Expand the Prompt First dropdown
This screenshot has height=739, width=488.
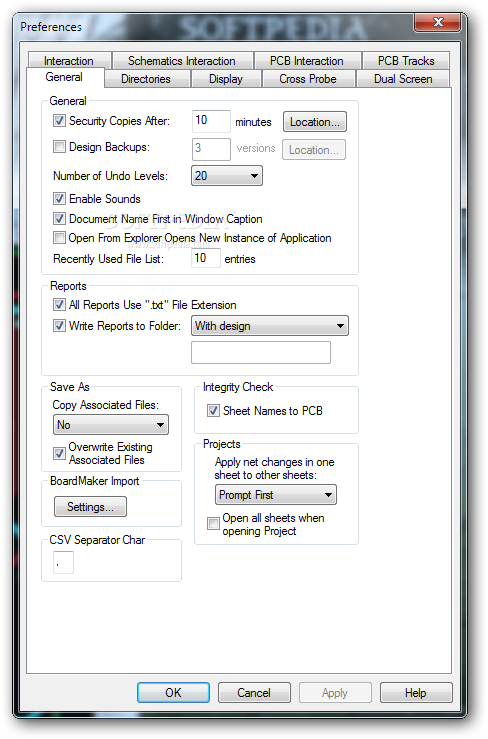276,495
